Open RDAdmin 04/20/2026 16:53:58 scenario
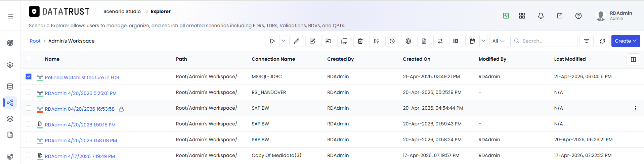The image size is (644, 164). click(80, 109)
